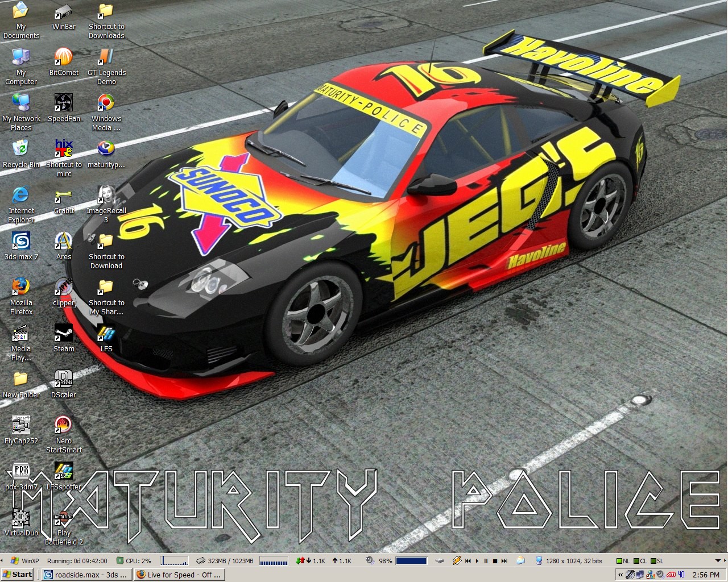Click the network traffic arrows icon
Viewport: 728px width, 582px height.
(x=300, y=561)
